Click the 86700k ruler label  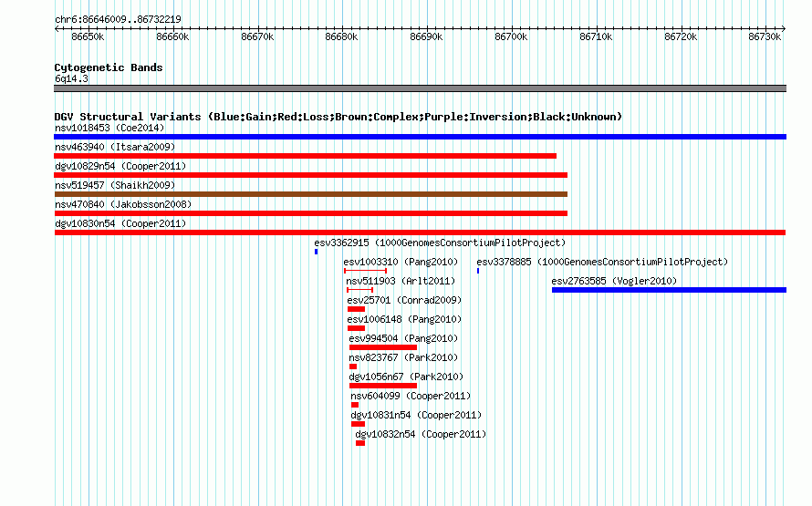click(x=511, y=36)
